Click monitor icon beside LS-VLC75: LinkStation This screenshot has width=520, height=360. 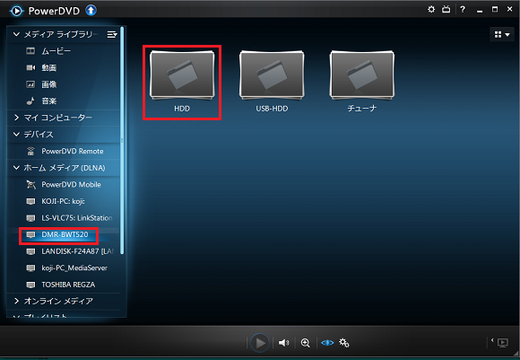[x=31, y=218]
